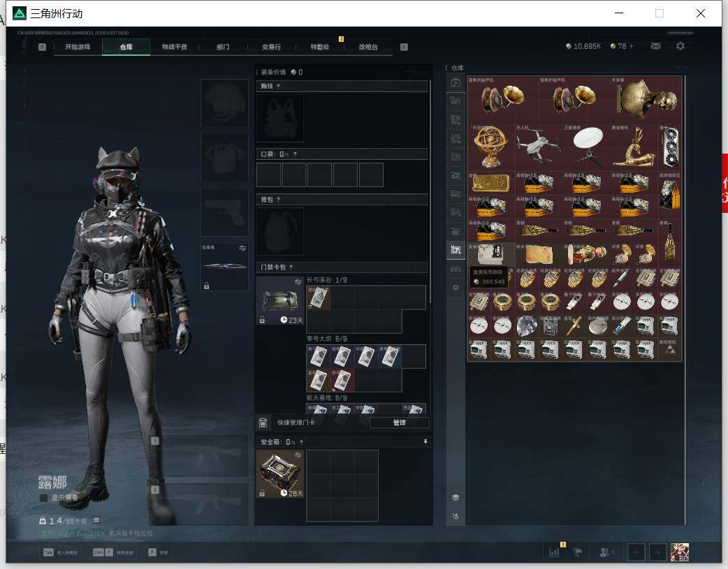Open the 胸挂 help question mark
Image resolution: width=728 pixels, height=569 pixels.
click(278, 87)
